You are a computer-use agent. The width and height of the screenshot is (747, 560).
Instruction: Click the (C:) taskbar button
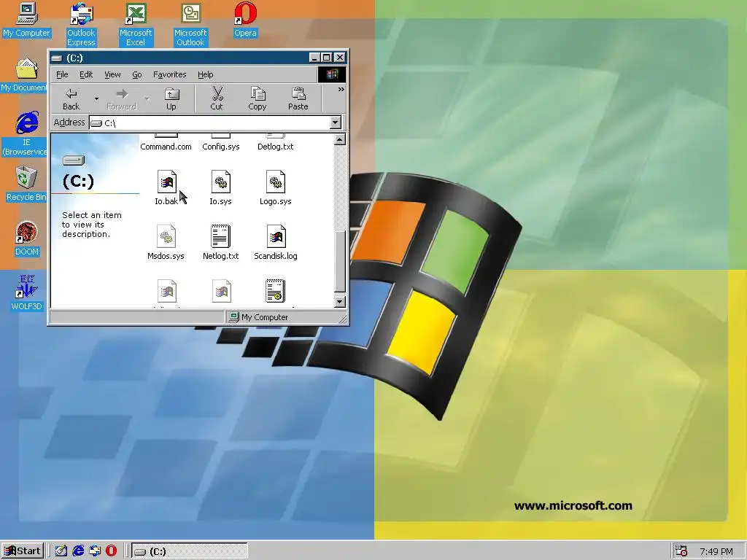[189, 551]
